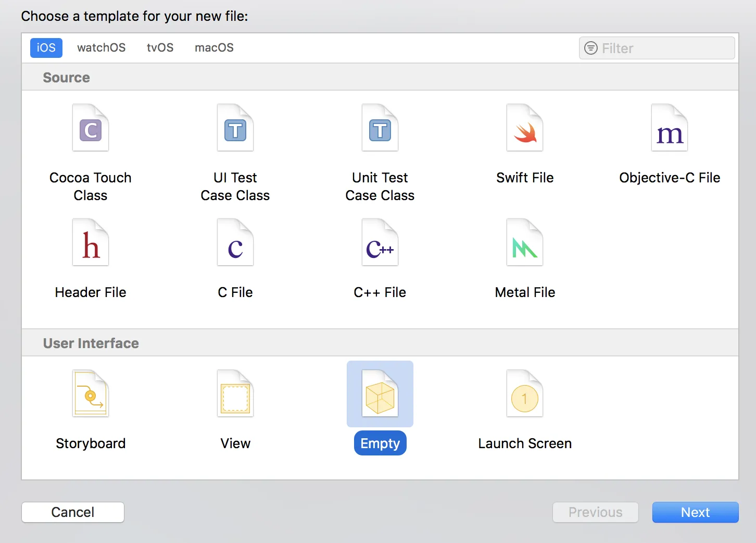Open the tvOS templates tab
This screenshot has height=543, width=756.
pyautogui.click(x=160, y=48)
